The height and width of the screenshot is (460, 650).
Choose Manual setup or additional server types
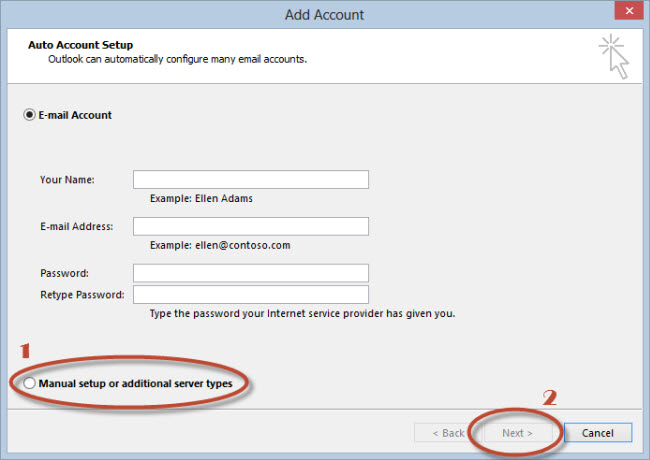click(x=29, y=383)
